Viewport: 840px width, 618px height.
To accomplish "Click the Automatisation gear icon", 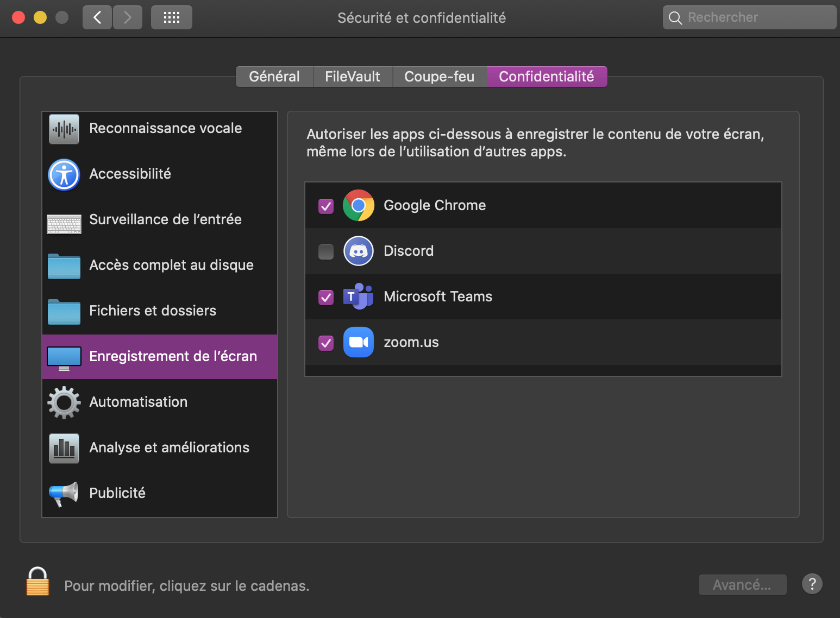I will point(64,402).
